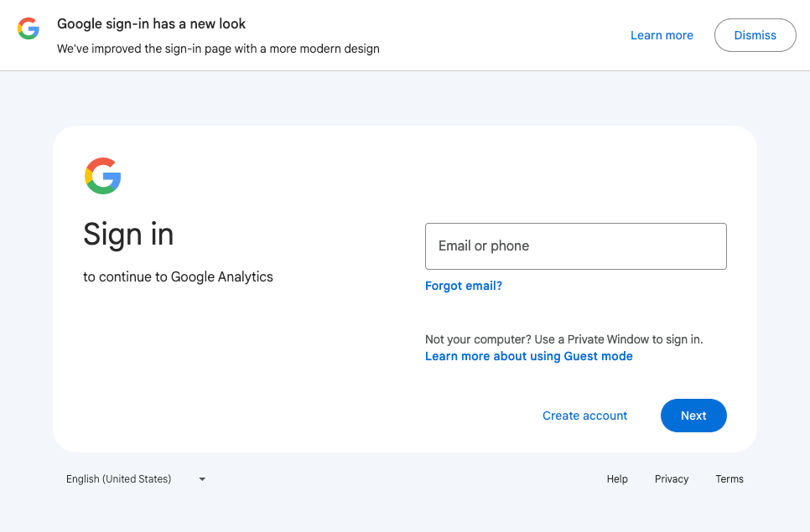This screenshot has width=810, height=532.
Task: Open the English (United States) language dropdown
Action: [x=136, y=479]
